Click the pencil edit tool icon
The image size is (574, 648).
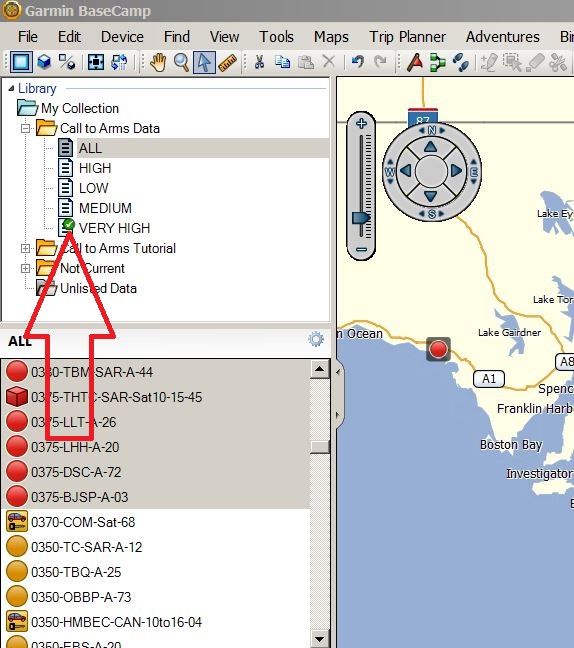[489, 62]
